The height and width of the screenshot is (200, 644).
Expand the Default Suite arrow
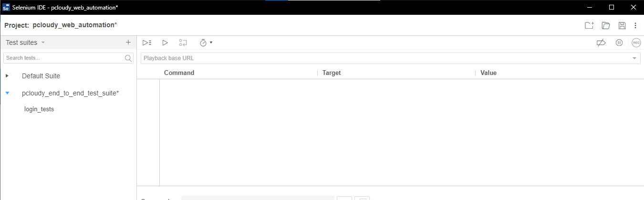(7, 76)
